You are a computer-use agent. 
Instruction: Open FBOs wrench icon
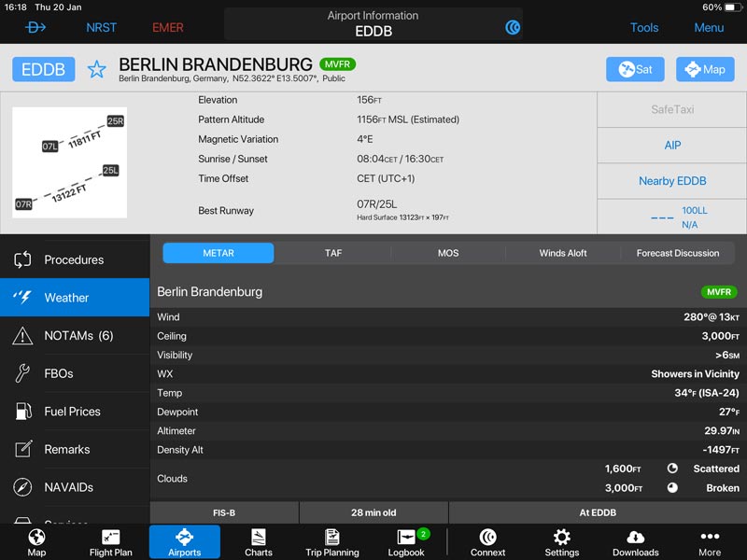tap(22, 373)
